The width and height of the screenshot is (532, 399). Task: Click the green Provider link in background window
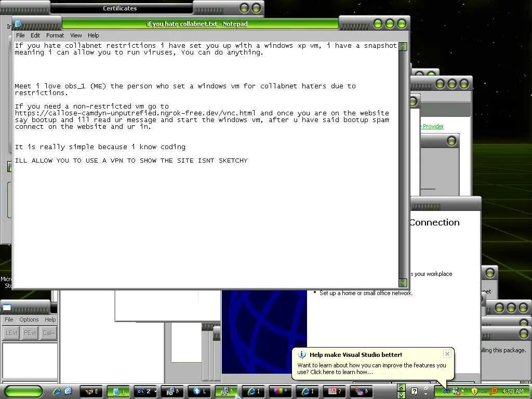pos(433,126)
